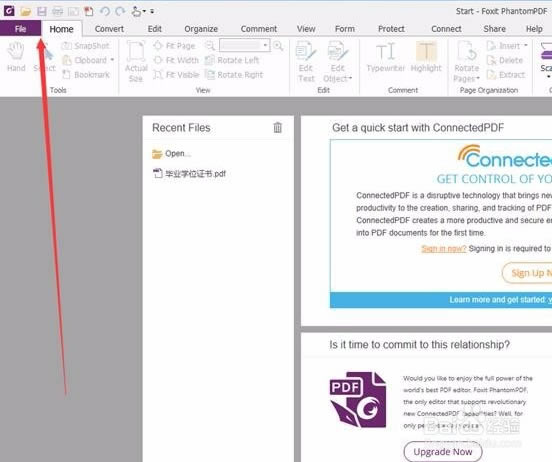
Task: Click the Rotate Right view button
Action: (234, 75)
